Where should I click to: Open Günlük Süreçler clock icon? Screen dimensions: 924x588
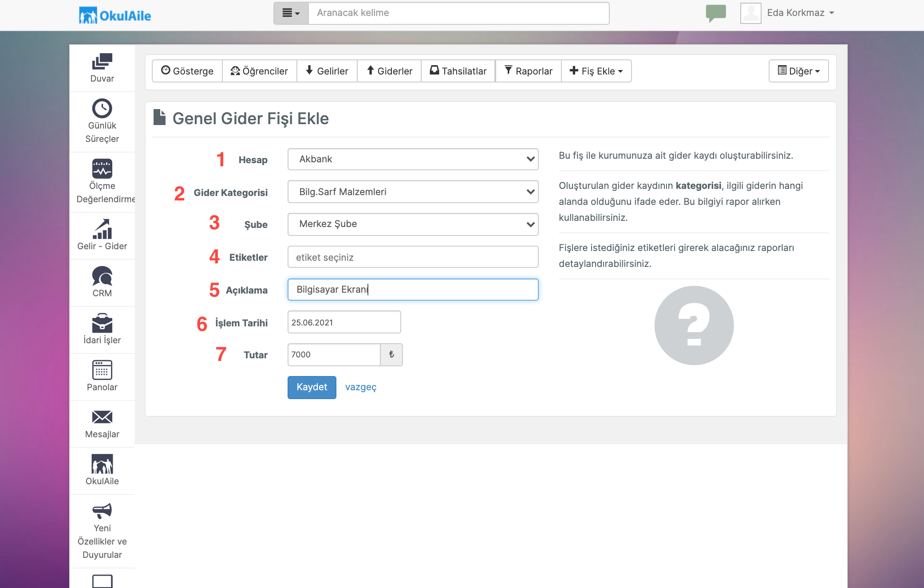point(102,108)
